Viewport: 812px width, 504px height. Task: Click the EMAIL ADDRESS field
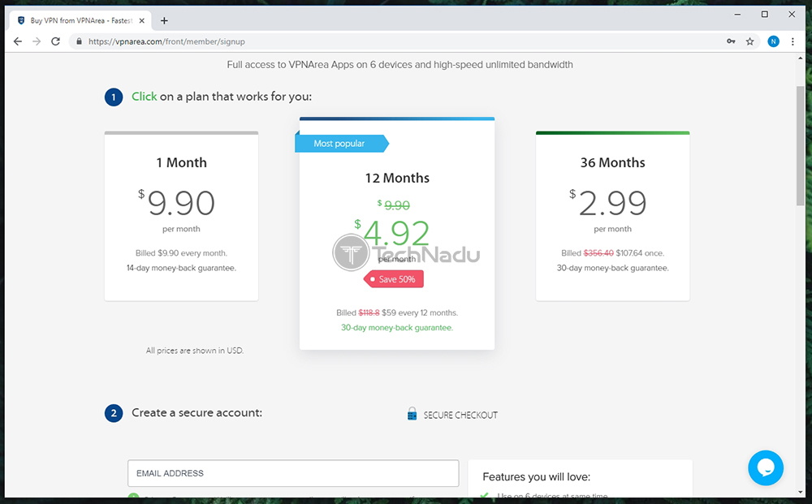point(293,473)
